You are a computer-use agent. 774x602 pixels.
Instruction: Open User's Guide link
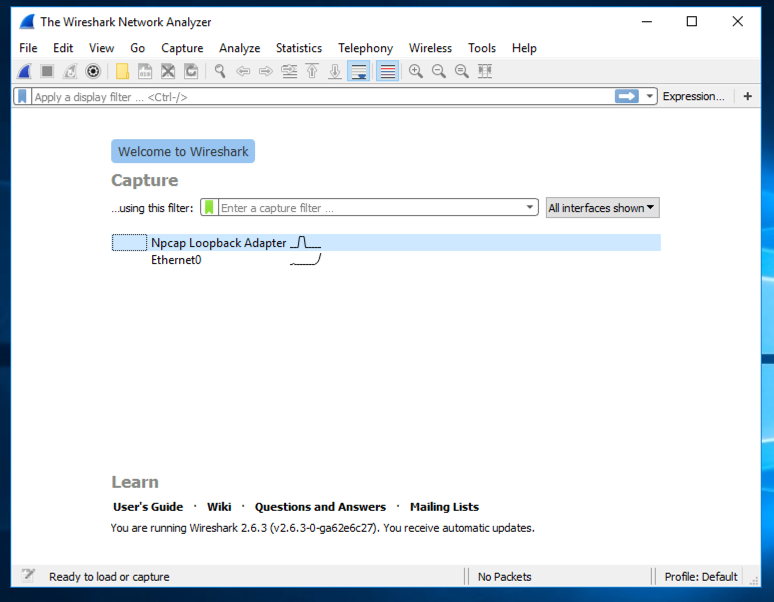coord(148,507)
